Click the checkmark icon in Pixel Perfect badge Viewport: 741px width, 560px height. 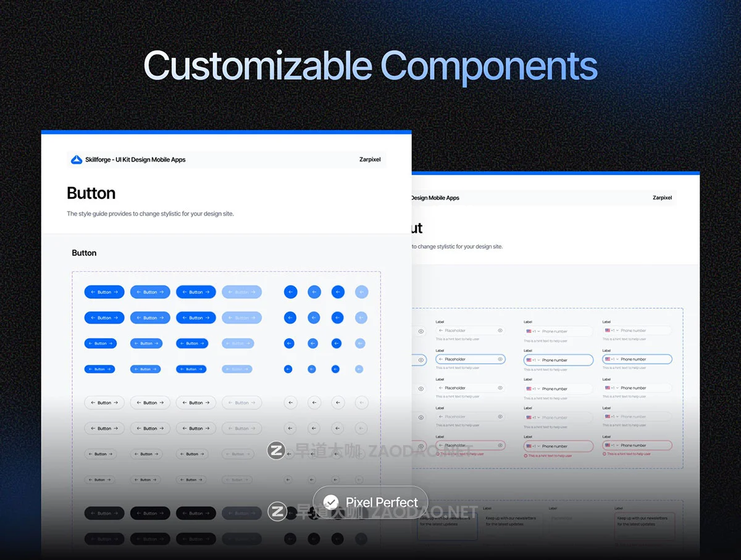pos(332,503)
